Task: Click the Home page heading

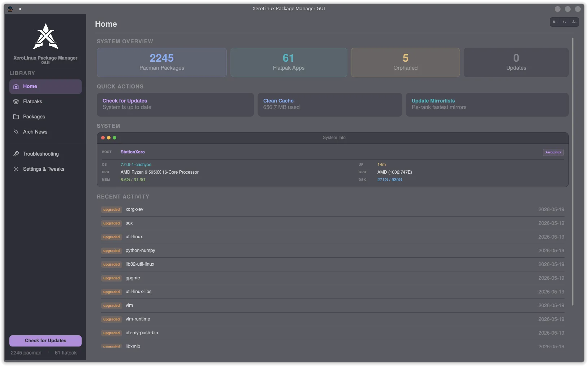Action: click(106, 24)
